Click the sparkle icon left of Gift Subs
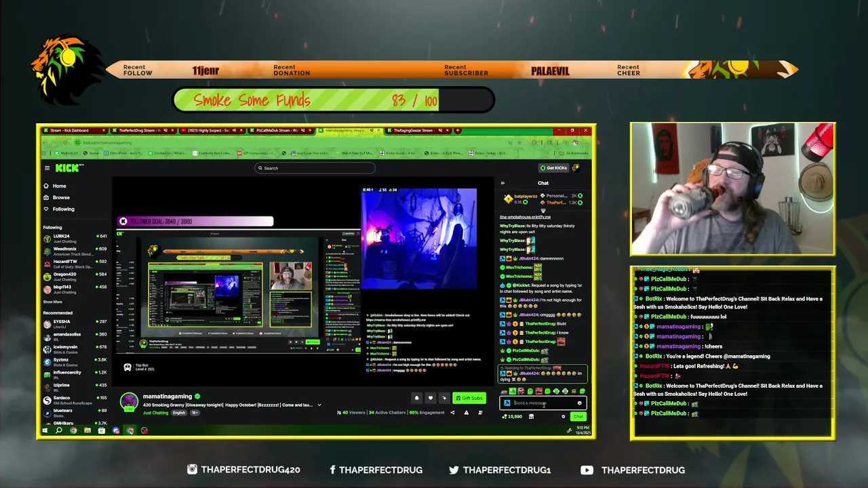This screenshot has width=868, height=488. 444,399
